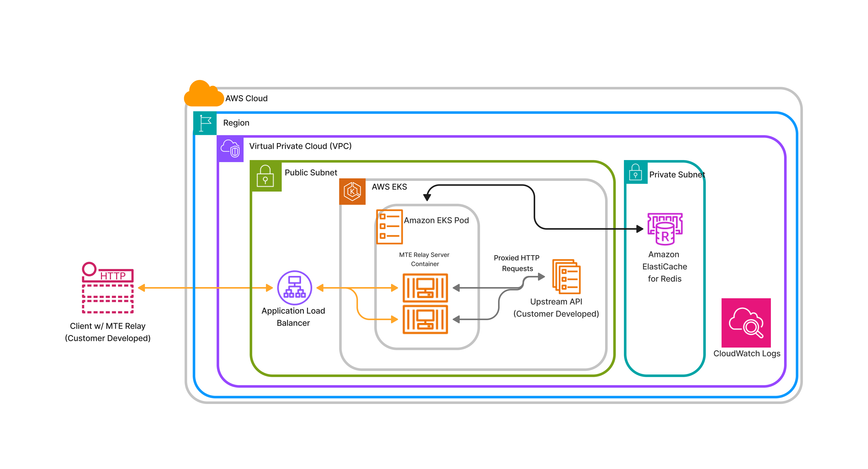Viewport: 868px width, 469px height.
Task: Select the Application Load Balancer icon
Action: 294,288
